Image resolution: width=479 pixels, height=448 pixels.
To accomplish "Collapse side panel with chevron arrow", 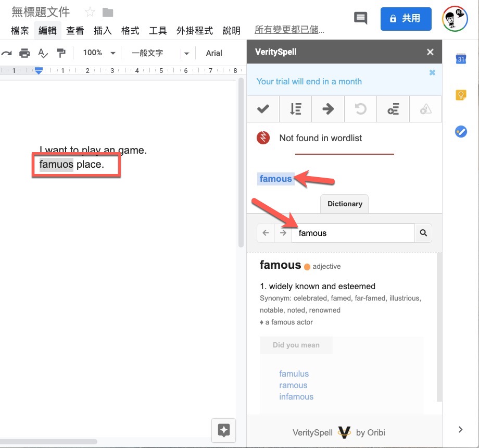I will click(x=460, y=430).
